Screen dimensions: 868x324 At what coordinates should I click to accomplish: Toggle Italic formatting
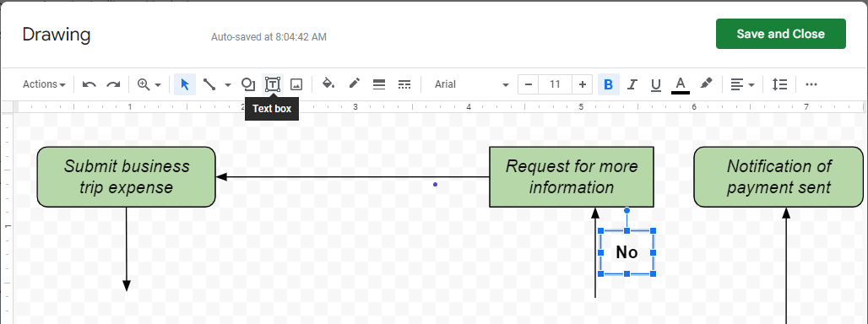click(632, 84)
